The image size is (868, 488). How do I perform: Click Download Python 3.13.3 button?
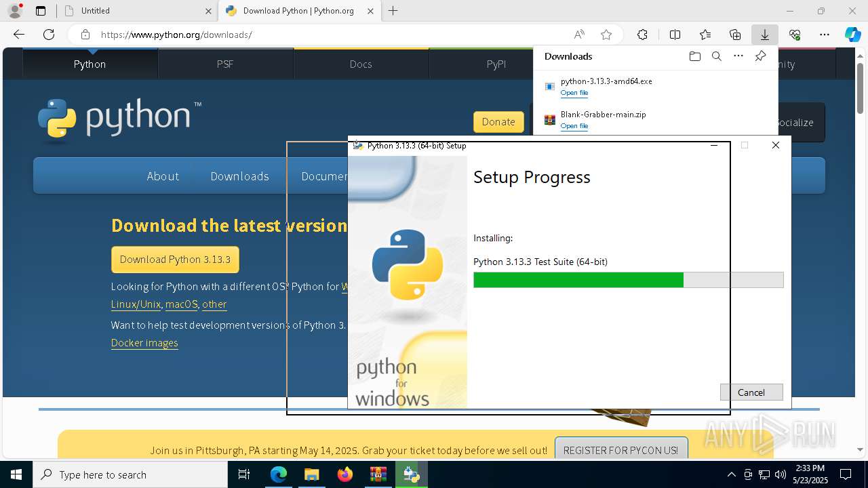(175, 260)
